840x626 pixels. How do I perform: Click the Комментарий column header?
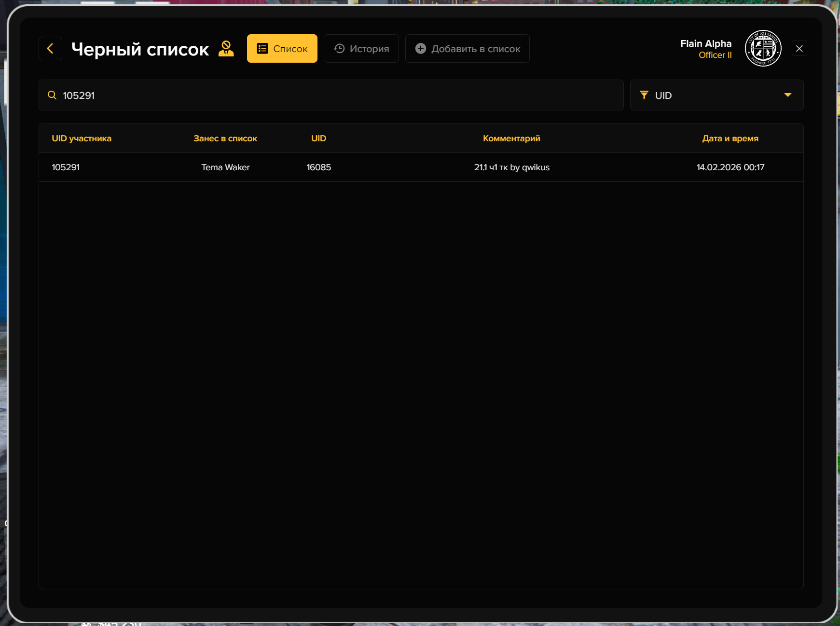tap(511, 138)
